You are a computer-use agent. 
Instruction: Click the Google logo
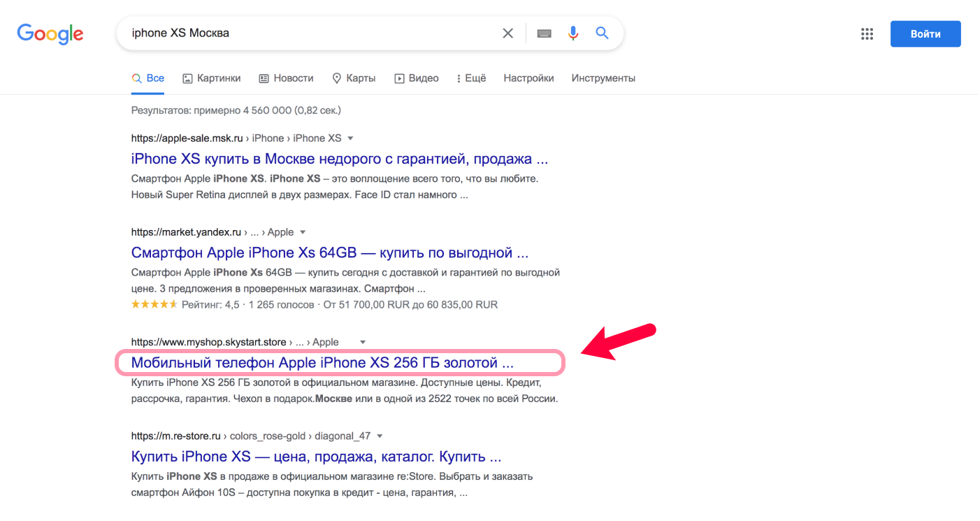(50, 33)
